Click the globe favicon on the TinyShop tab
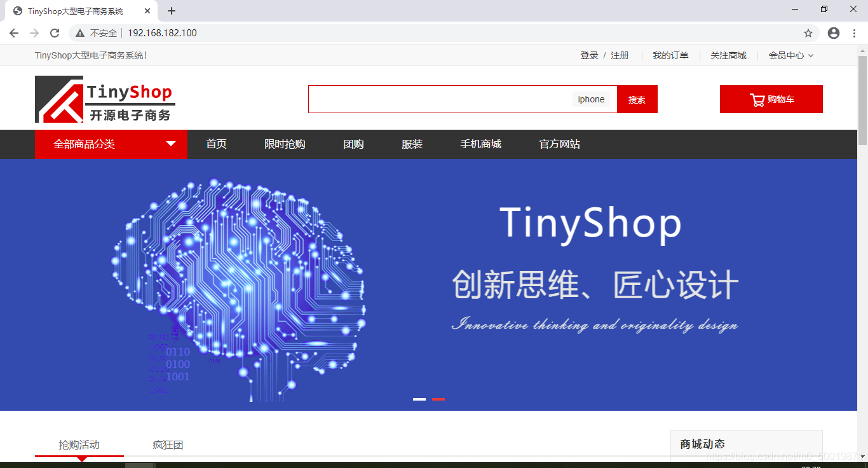 pos(18,11)
